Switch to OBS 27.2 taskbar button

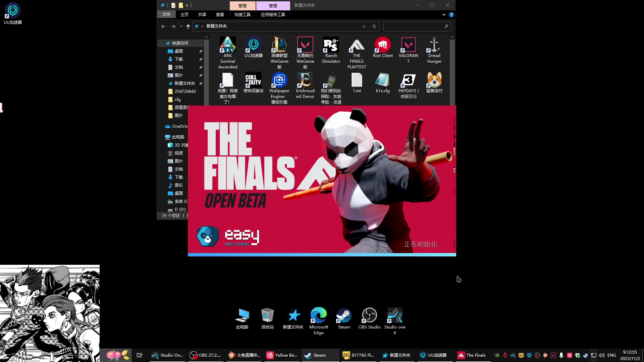(x=206, y=355)
